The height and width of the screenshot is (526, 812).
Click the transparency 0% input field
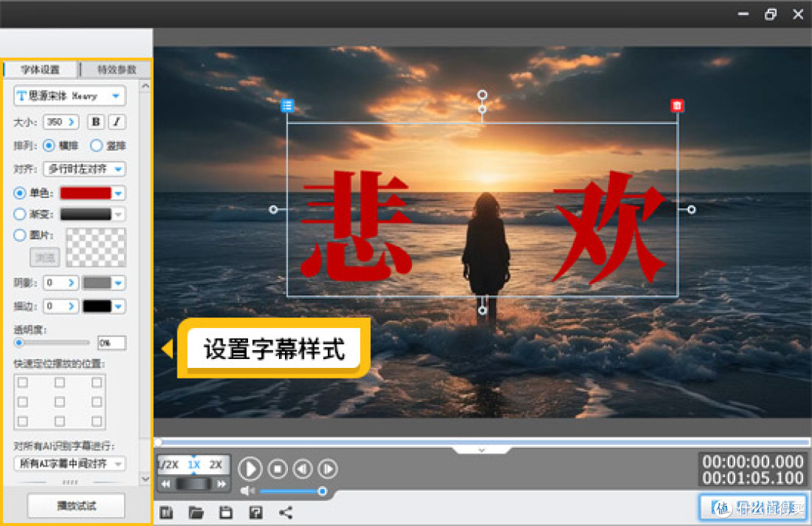pyautogui.click(x=112, y=342)
